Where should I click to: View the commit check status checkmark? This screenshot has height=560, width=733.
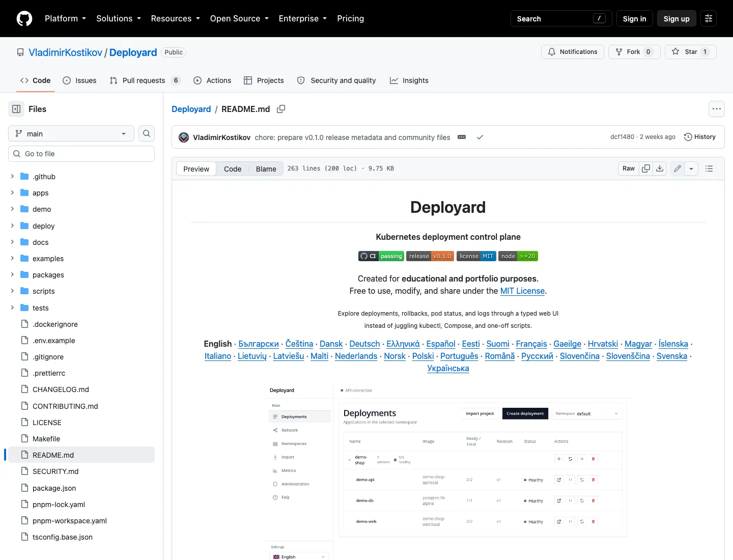pyautogui.click(x=480, y=137)
